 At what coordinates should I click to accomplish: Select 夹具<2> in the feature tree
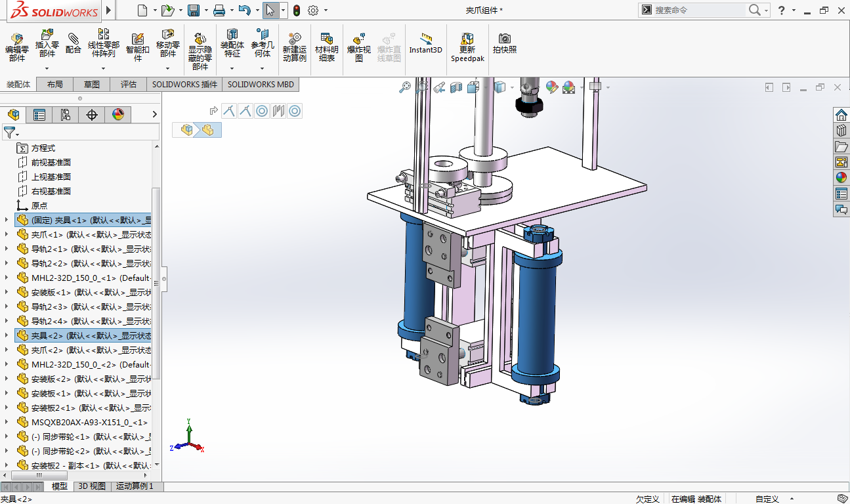click(x=83, y=335)
